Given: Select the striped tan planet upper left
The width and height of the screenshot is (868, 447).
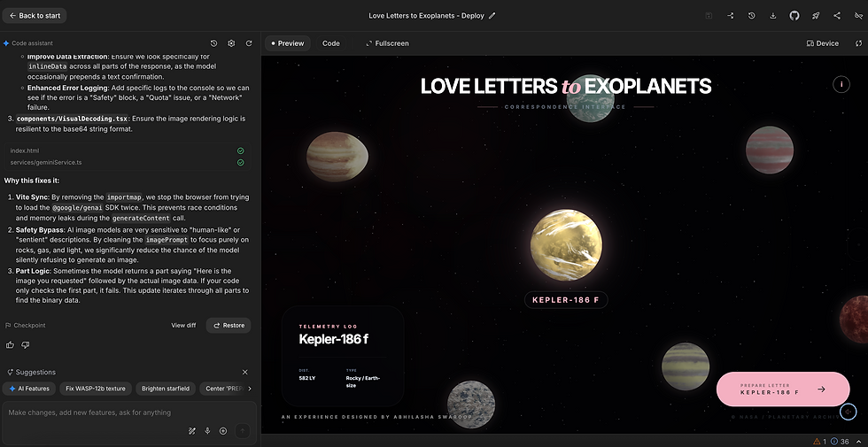Looking at the screenshot, I should click(337, 157).
